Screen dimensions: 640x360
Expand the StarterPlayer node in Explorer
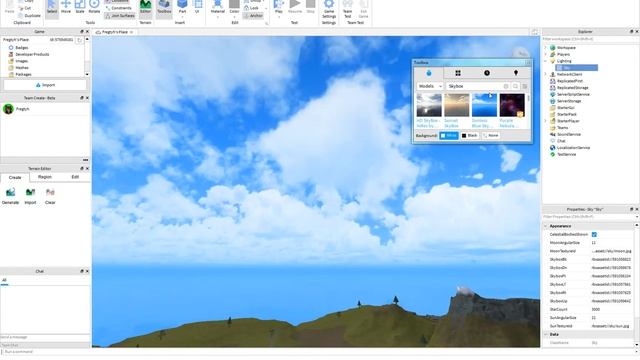[546, 121]
